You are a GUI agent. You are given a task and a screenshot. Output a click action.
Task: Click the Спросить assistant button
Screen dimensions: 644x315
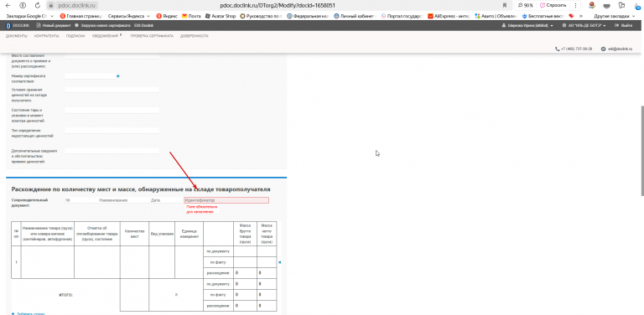pyautogui.click(x=553, y=5)
